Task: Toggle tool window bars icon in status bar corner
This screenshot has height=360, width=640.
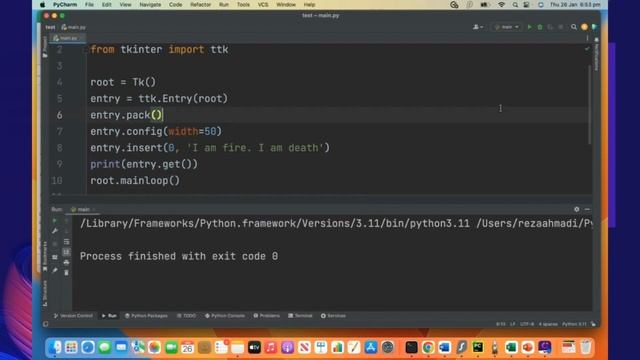Action: (x=46, y=324)
